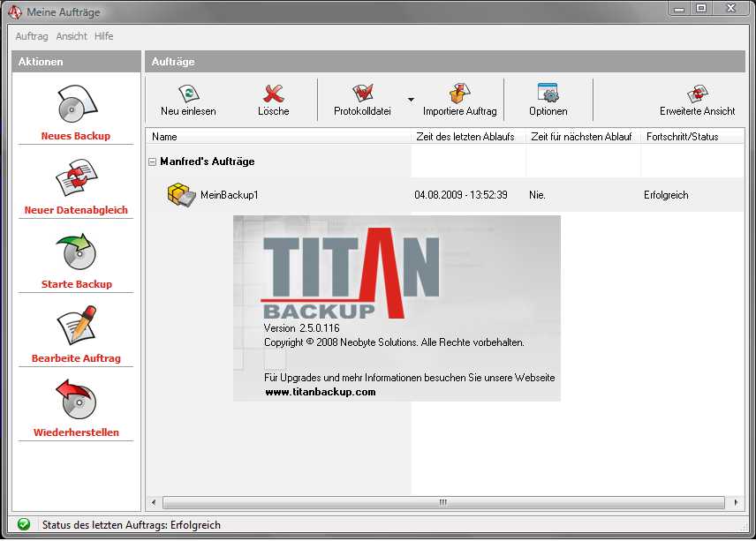Click the green status checkmark icon

(24, 524)
